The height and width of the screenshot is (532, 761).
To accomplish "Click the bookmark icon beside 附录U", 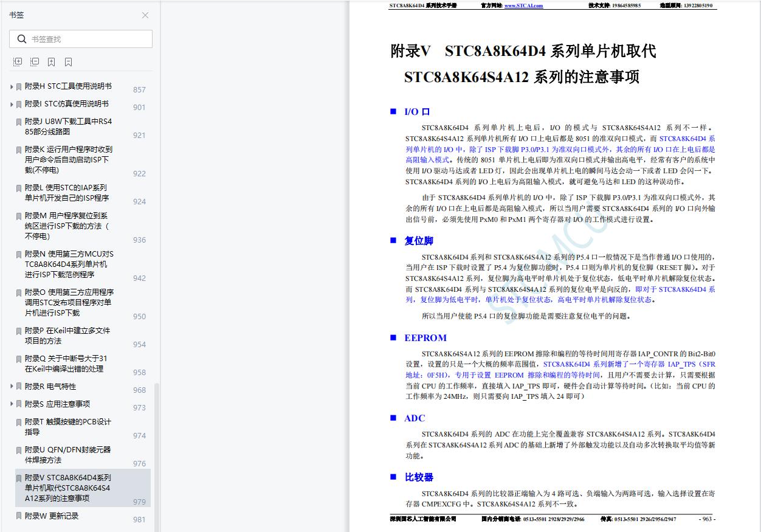I will 19,451.
